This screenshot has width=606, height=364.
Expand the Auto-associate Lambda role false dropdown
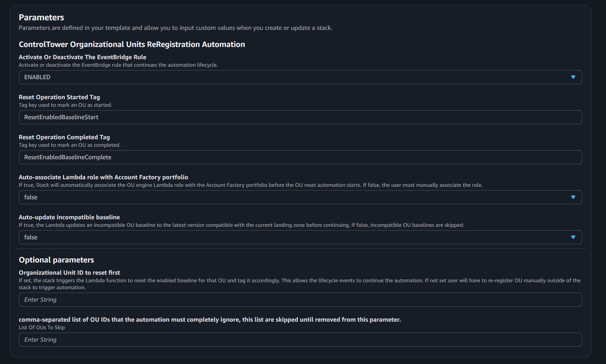[300, 197]
